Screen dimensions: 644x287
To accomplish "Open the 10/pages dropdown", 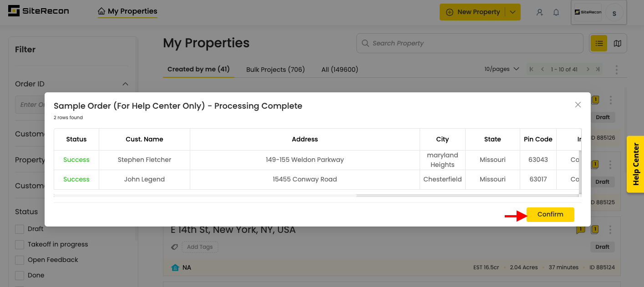I will [502, 69].
